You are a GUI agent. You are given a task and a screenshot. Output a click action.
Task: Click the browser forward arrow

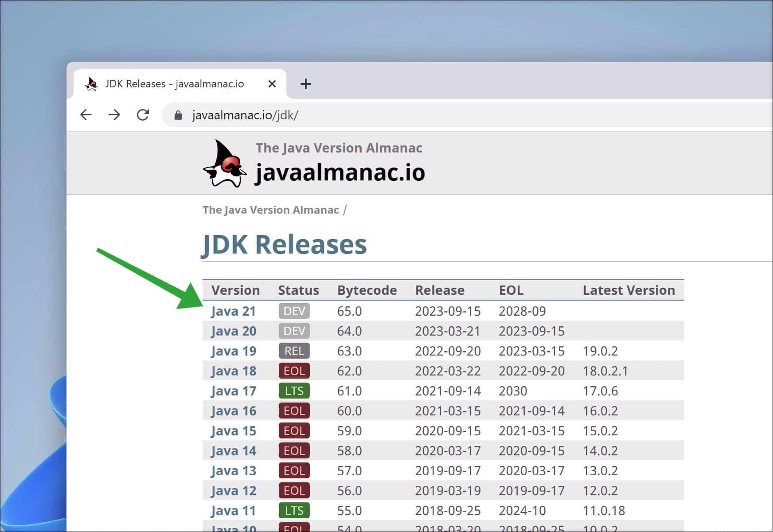click(114, 115)
